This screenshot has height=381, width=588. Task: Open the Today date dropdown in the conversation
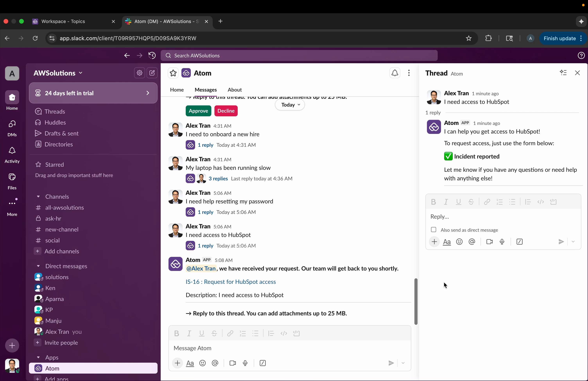pyautogui.click(x=290, y=105)
